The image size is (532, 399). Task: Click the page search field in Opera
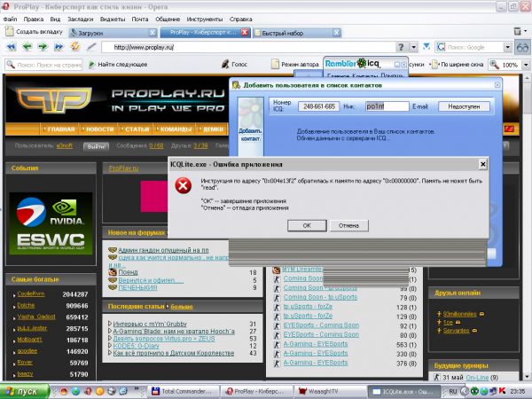point(43,65)
